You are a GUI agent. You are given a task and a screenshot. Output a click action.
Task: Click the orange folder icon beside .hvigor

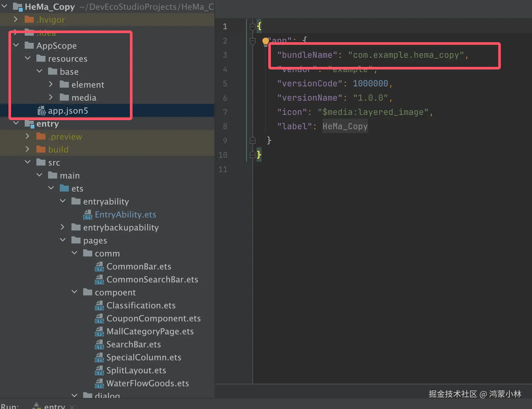[29, 19]
